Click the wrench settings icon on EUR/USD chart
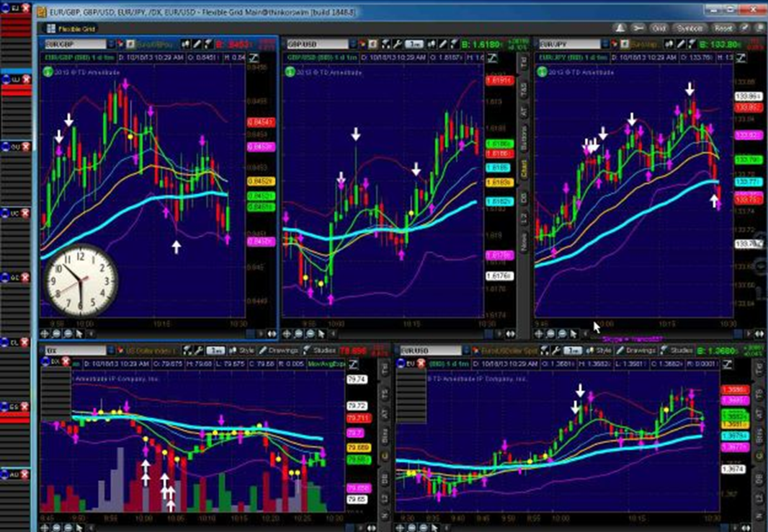The image size is (768, 532). tap(556, 350)
